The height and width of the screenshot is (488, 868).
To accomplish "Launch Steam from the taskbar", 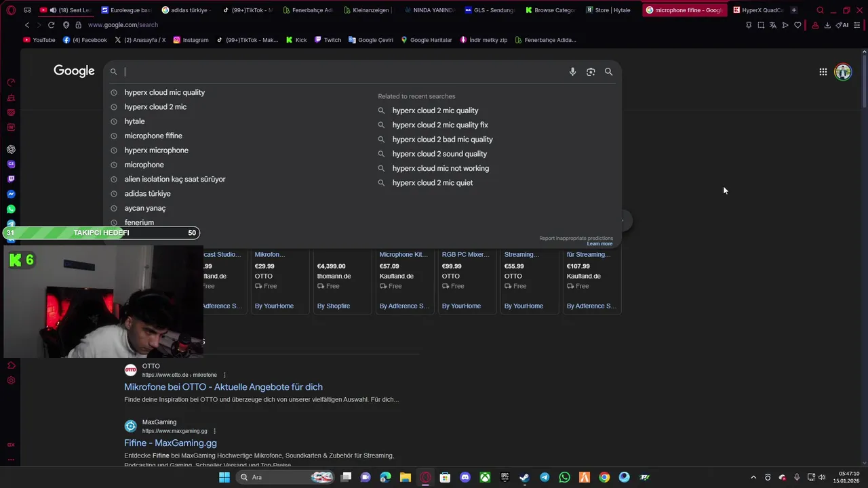I will (x=524, y=477).
